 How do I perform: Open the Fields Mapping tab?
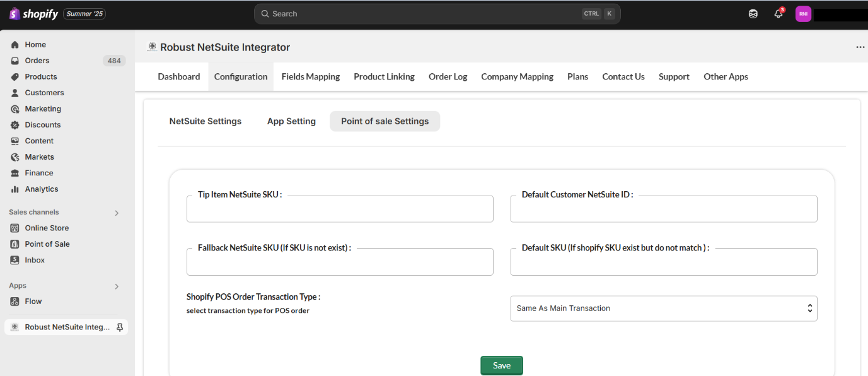311,77
